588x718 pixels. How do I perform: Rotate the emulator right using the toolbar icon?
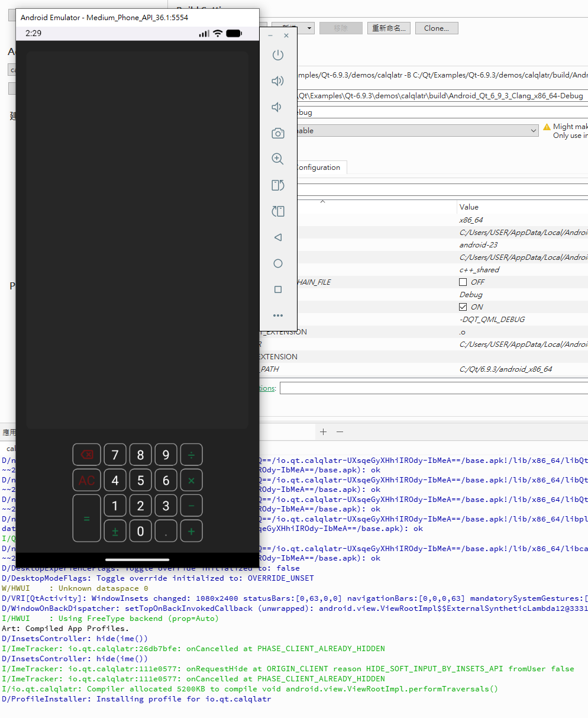[277, 211]
